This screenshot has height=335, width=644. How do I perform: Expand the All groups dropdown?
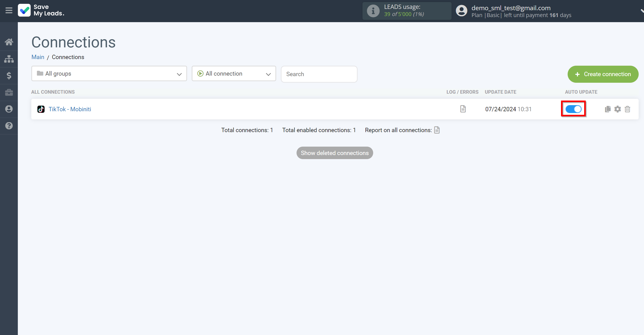click(109, 74)
